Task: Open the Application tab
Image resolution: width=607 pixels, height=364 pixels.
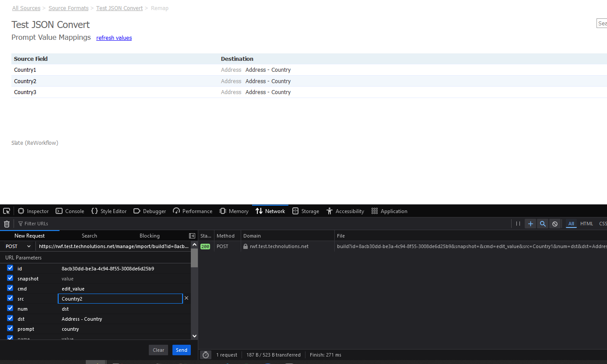Action: pos(389,211)
